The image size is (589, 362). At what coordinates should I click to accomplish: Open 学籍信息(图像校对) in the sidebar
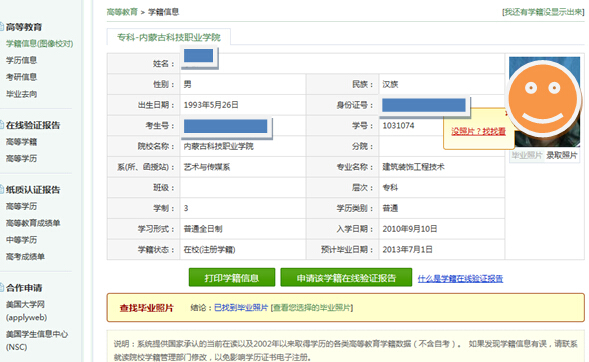pos(39,44)
